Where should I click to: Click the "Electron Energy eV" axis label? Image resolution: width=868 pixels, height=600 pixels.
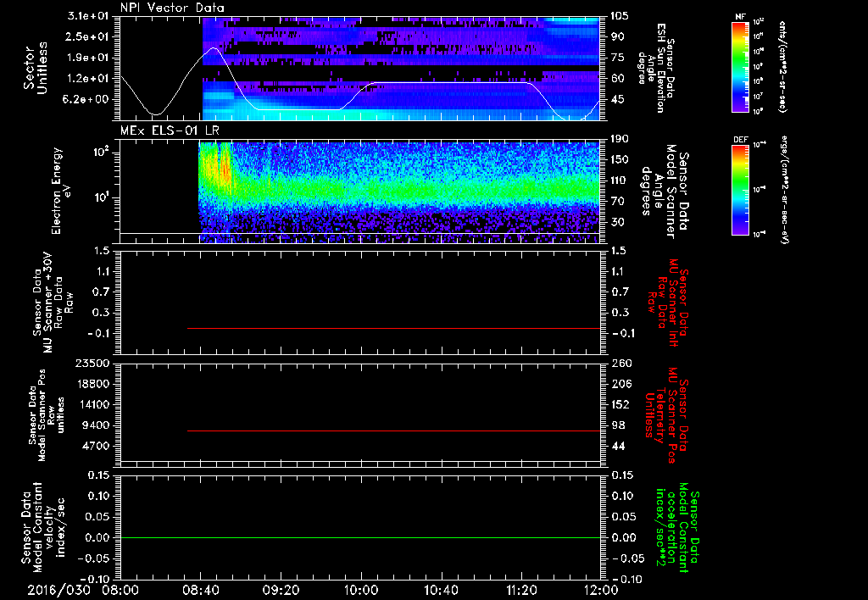click(61, 191)
